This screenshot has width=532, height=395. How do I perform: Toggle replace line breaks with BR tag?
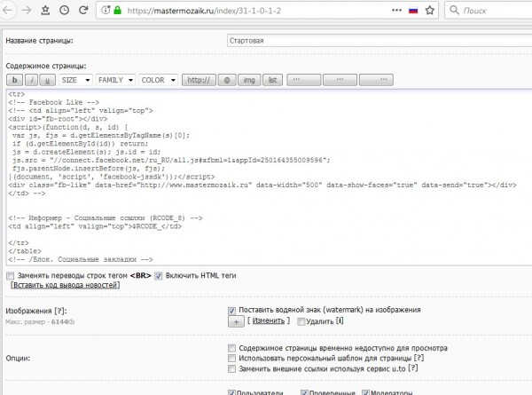[x=11, y=275]
